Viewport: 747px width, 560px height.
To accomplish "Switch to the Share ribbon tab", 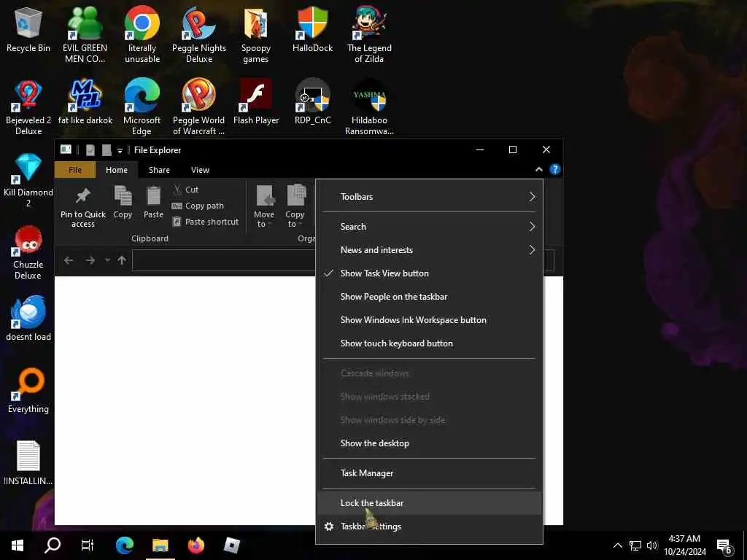I will coord(159,170).
